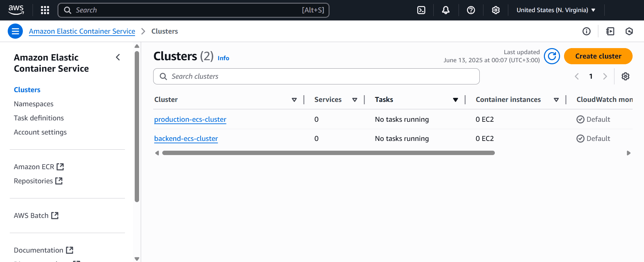Click the hexagon icon at far right
The width and height of the screenshot is (644, 262).
tap(629, 31)
